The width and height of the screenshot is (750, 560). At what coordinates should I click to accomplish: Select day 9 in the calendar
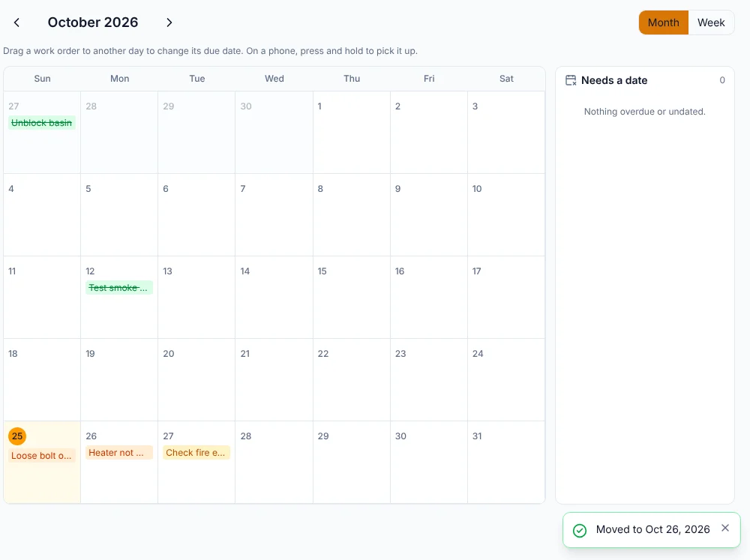tap(429, 214)
